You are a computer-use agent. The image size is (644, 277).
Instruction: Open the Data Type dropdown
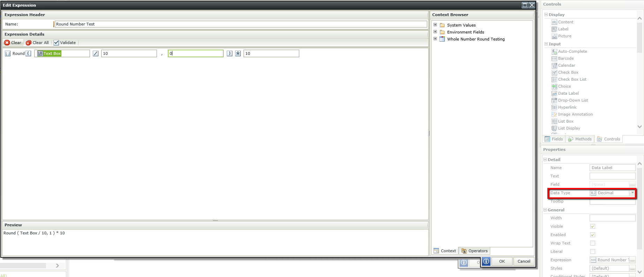click(632, 193)
